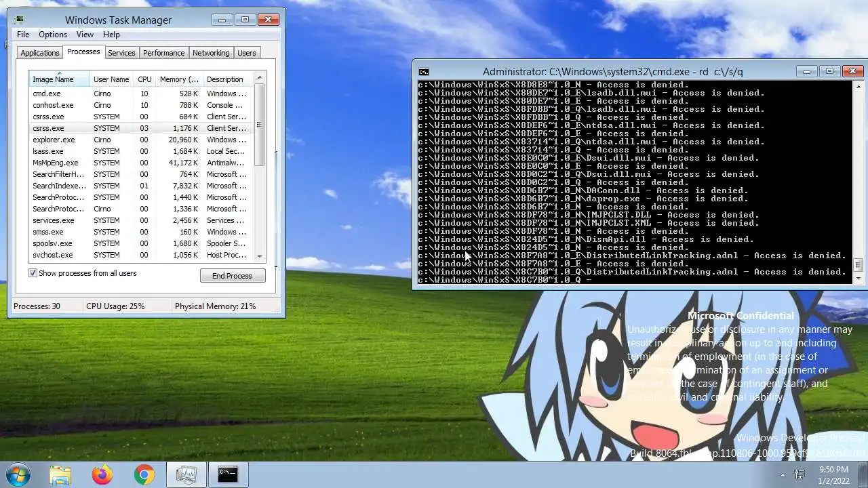Select the spoolsv.exe process row

click(x=140, y=243)
